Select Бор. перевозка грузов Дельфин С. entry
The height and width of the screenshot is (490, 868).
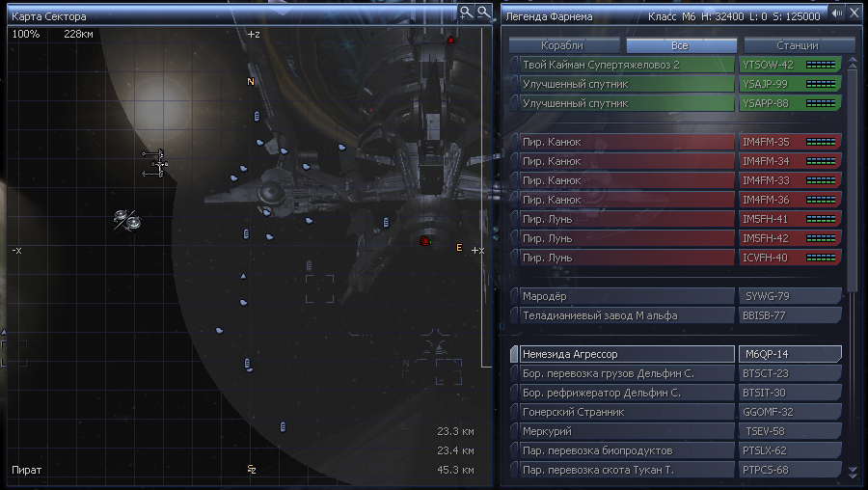627,373
